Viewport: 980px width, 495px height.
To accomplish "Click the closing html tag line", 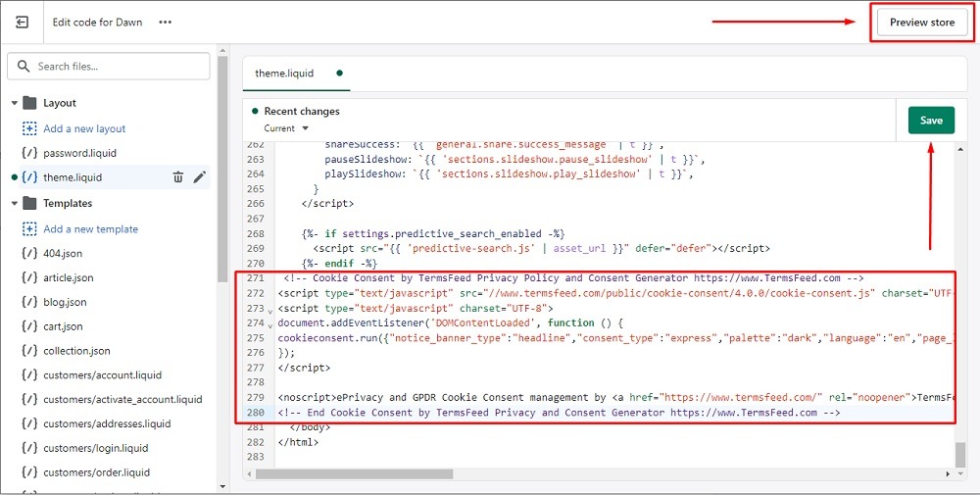I will coord(298,442).
